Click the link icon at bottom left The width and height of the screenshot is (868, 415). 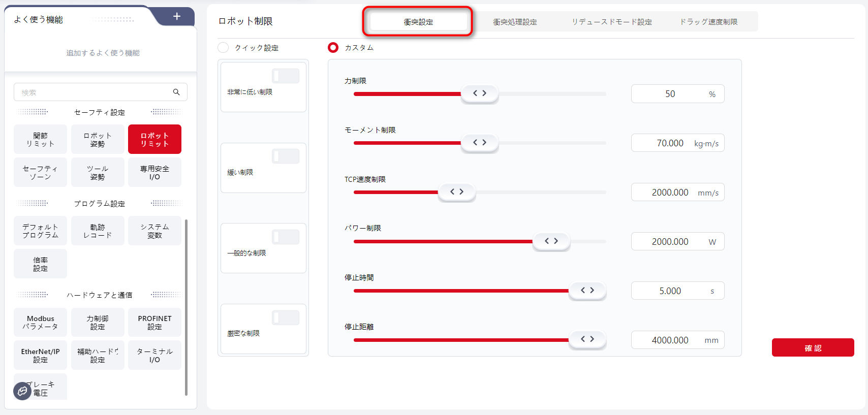coord(22,391)
